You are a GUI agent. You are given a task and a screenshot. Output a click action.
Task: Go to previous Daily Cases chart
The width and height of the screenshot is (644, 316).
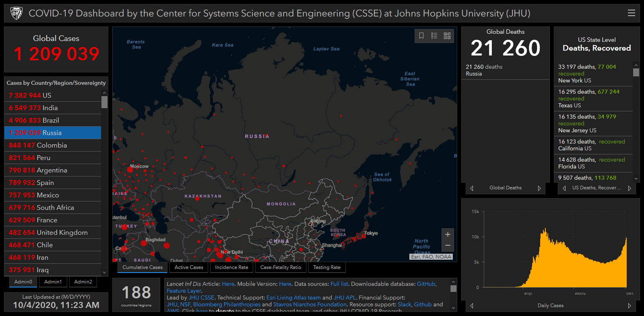pos(472,306)
